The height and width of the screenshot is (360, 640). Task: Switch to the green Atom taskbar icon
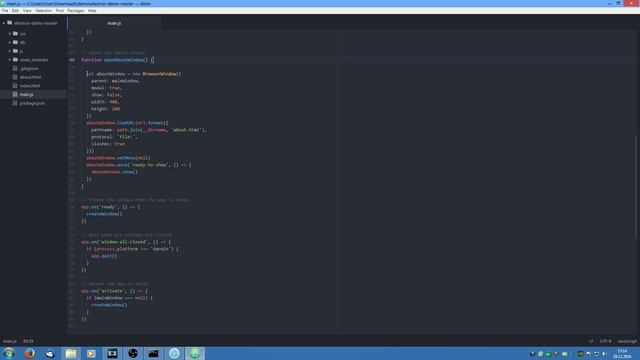pos(195,353)
